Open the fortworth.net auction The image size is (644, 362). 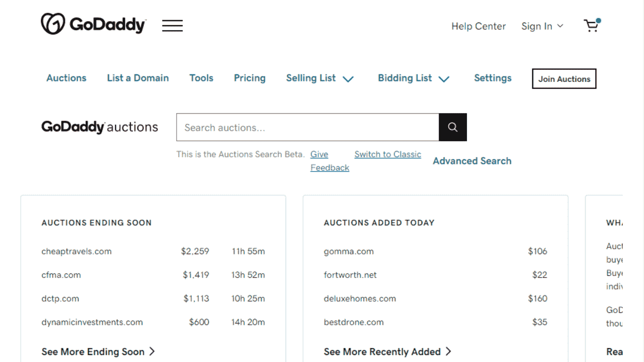click(x=350, y=275)
